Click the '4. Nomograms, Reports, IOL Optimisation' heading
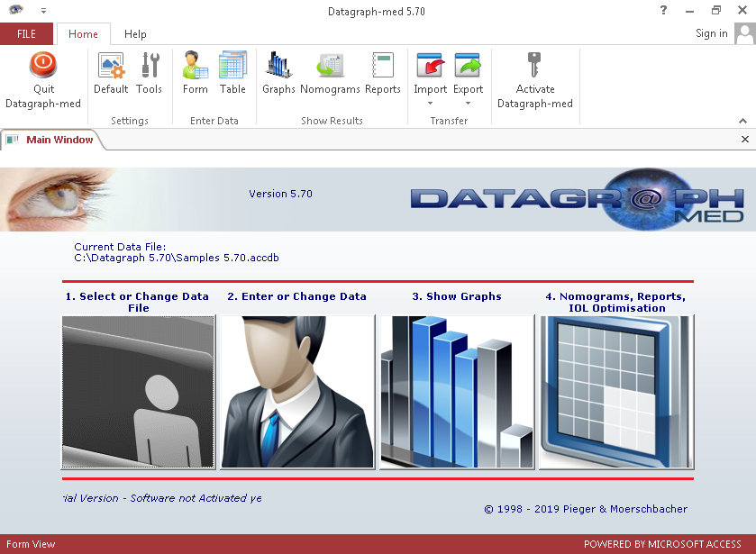Screen dimensions: 756x554 (615, 303)
